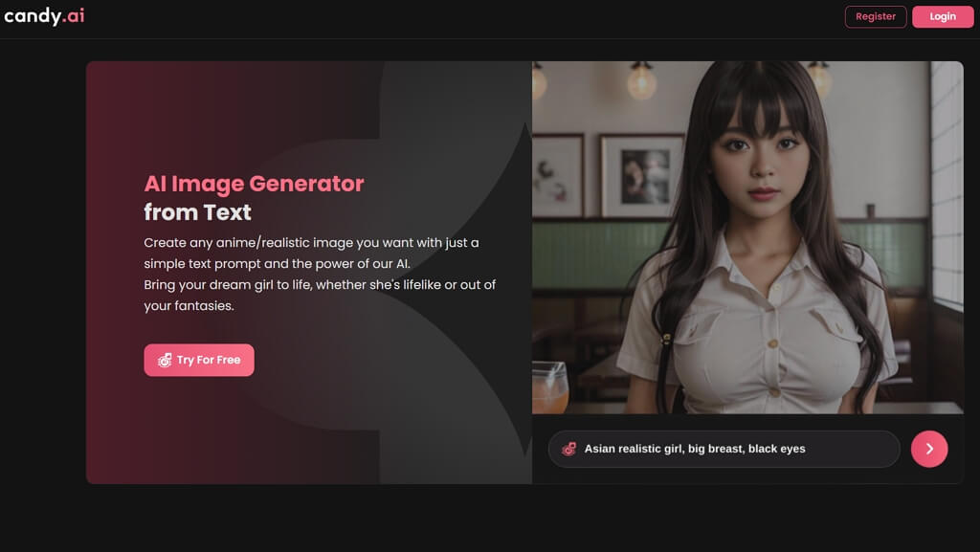Click the candy.ai logo
980x552 pixels.
(44, 15)
